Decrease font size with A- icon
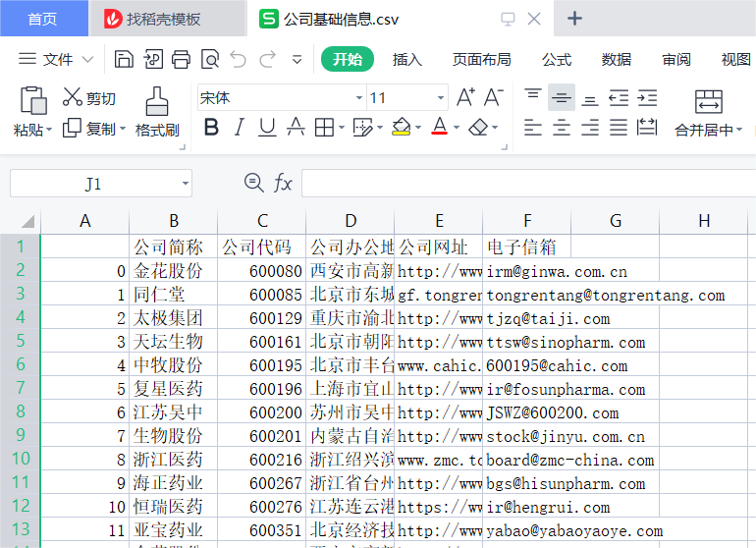The image size is (756, 548). pyautogui.click(x=493, y=97)
